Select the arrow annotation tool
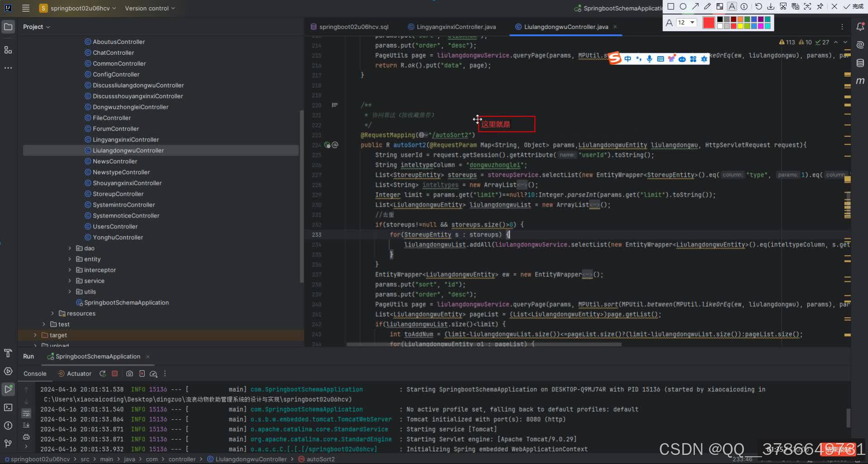 (x=695, y=6)
